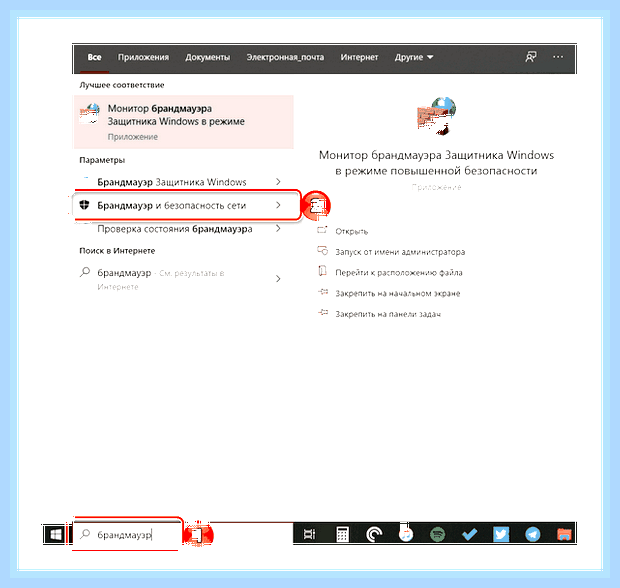Click the shield icon of Брандмауэр и безопасность сети
Viewport: 620px width, 588px height.
pos(84,205)
